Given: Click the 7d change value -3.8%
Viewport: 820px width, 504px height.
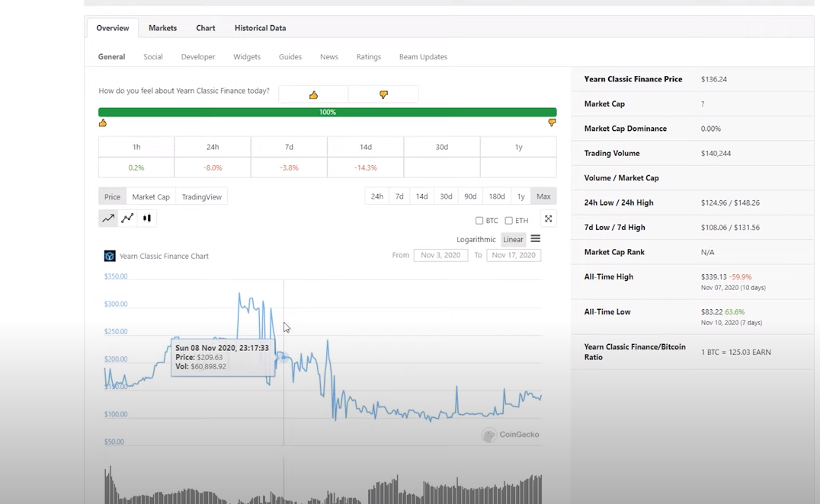Looking at the screenshot, I should [289, 167].
